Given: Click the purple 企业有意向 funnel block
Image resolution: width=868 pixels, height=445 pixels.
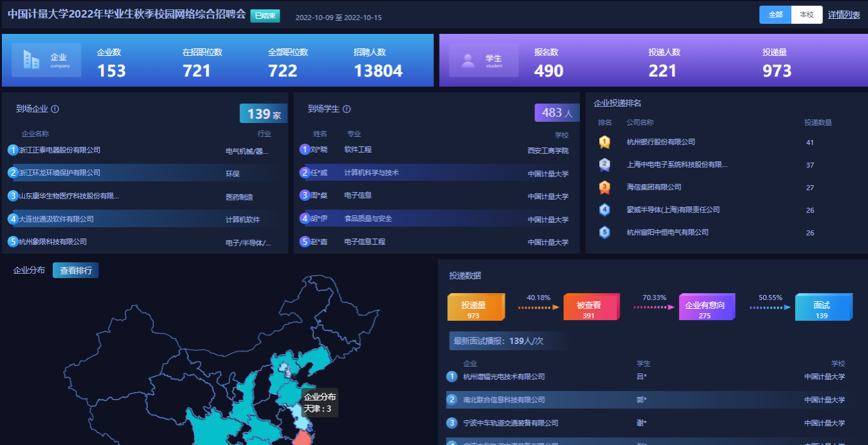Looking at the screenshot, I should click(x=705, y=308).
